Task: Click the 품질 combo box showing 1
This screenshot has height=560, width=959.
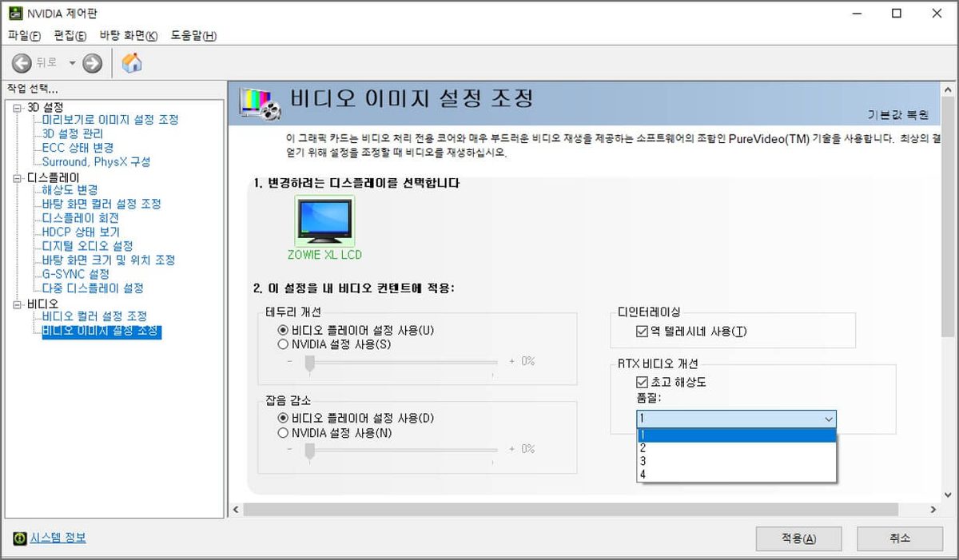Action: 736,419
